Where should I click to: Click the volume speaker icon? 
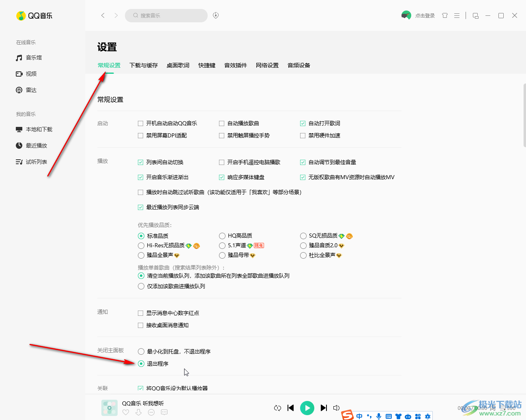(x=336, y=408)
